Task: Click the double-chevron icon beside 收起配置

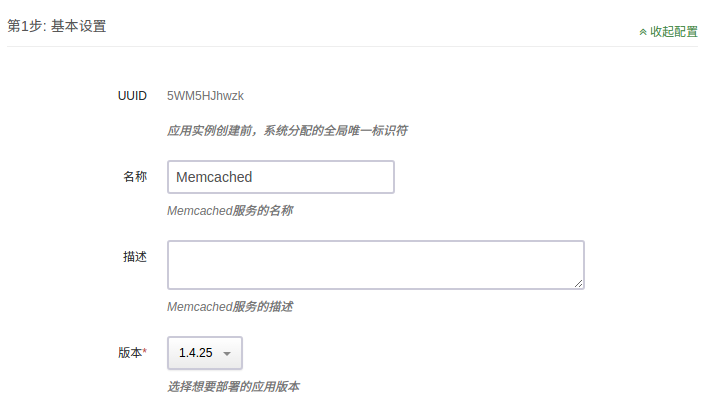Action: 643,32
